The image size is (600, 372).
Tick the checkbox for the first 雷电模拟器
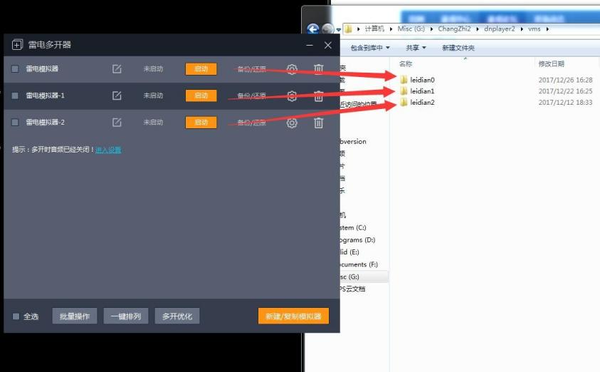click(15, 69)
